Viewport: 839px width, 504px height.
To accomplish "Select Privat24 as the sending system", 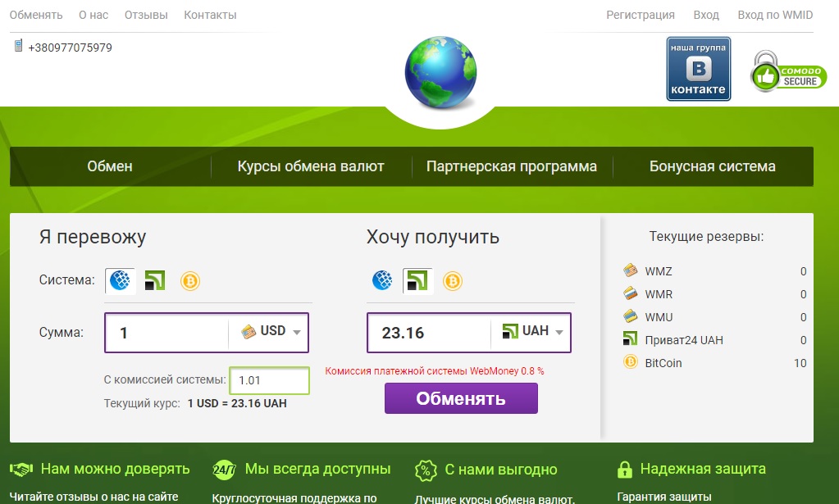I will [155, 280].
